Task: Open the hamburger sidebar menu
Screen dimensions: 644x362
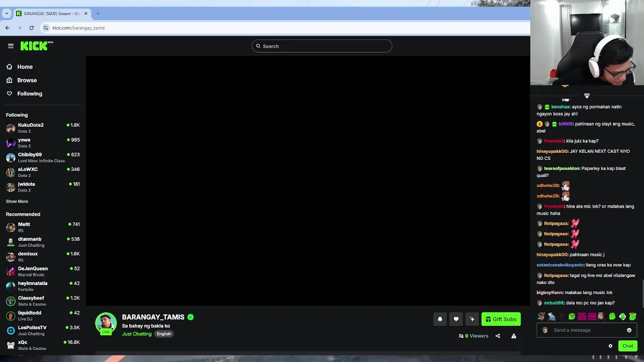Action: 11,46
